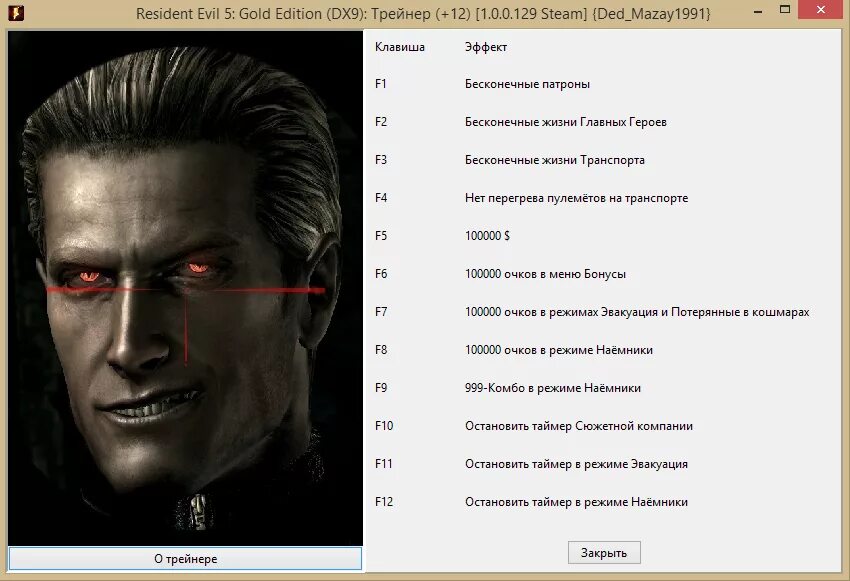The height and width of the screenshot is (581, 850).
Task: Select the F8 key label
Action: point(381,350)
